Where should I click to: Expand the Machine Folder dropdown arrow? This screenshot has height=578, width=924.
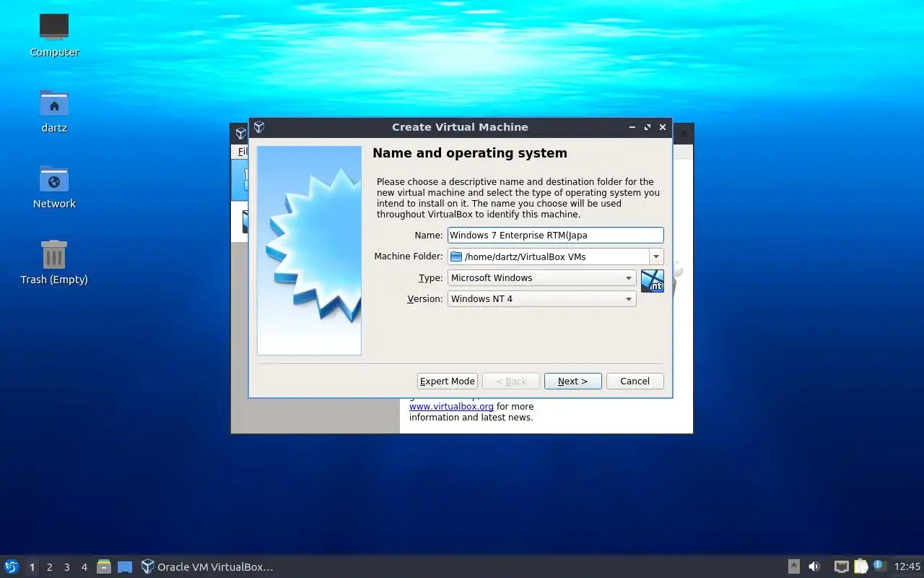(656, 256)
